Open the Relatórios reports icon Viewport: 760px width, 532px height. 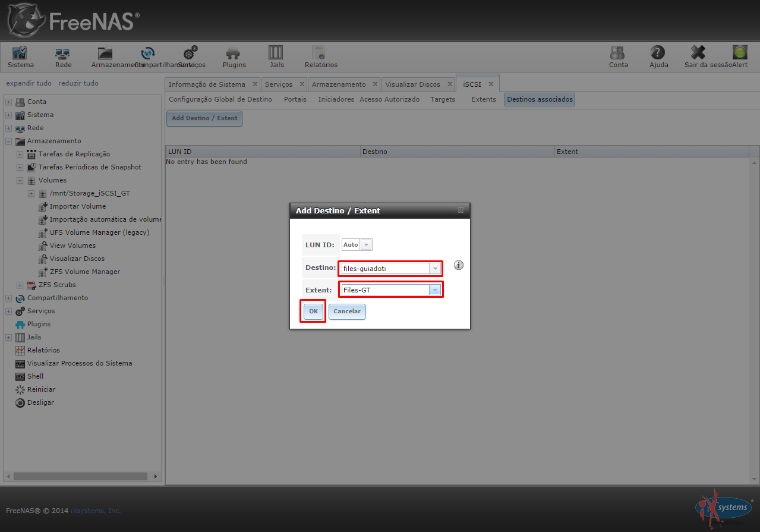click(x=320, y=53)
